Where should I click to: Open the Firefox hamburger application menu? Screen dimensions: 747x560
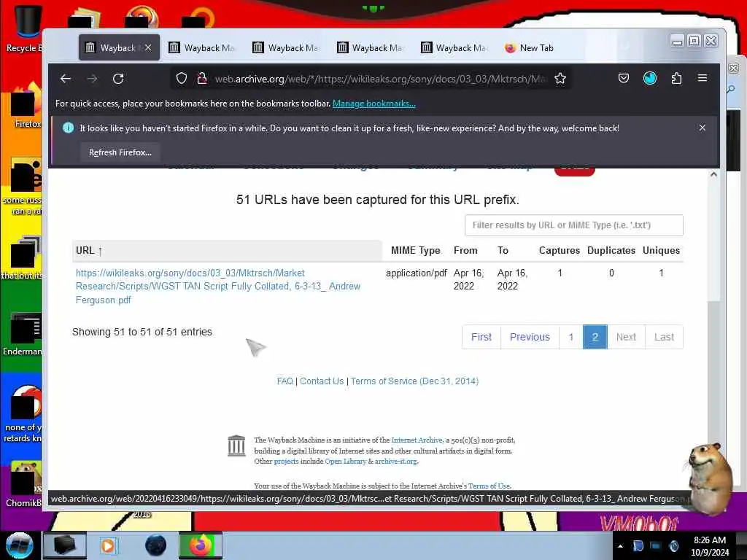[703, 78]
